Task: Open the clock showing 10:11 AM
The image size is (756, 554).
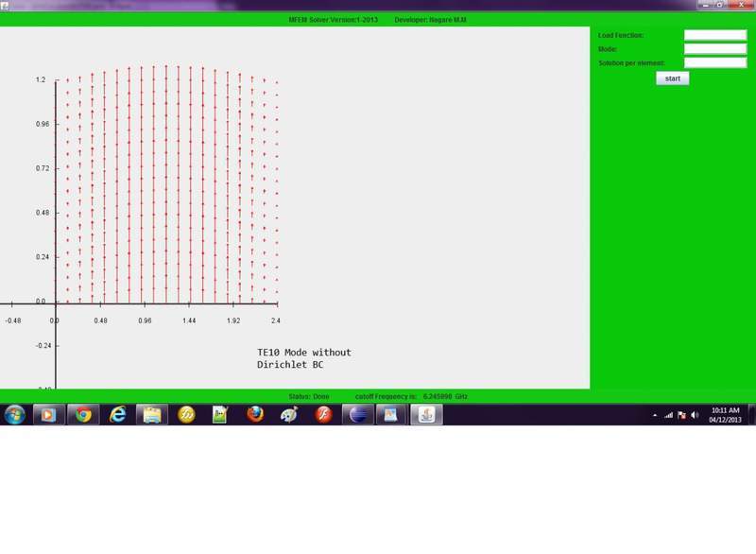Action: click(725, 415)
